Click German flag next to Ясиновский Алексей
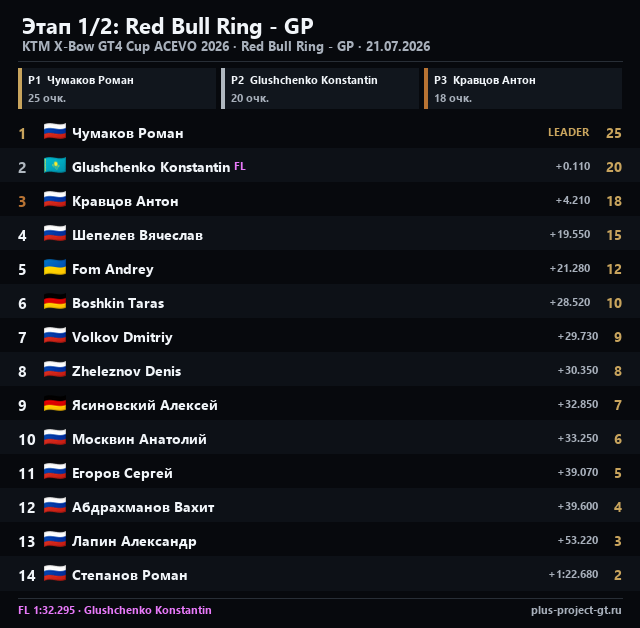Image resolution: width=640 pixels, height=628 pixels. 55,404
